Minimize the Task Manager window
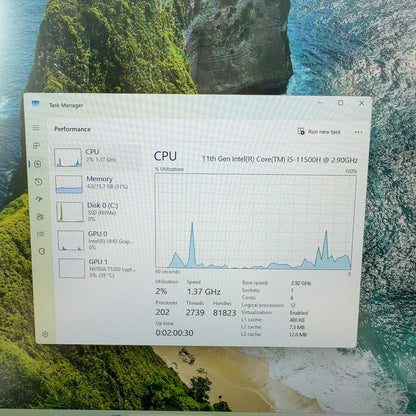Viewport: 416px width, 416px height. pos(320,102)
